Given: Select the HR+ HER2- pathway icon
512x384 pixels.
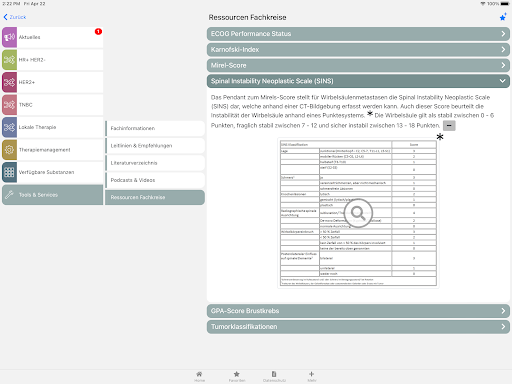Looking at the screenshot, I should tap(9, 60).
